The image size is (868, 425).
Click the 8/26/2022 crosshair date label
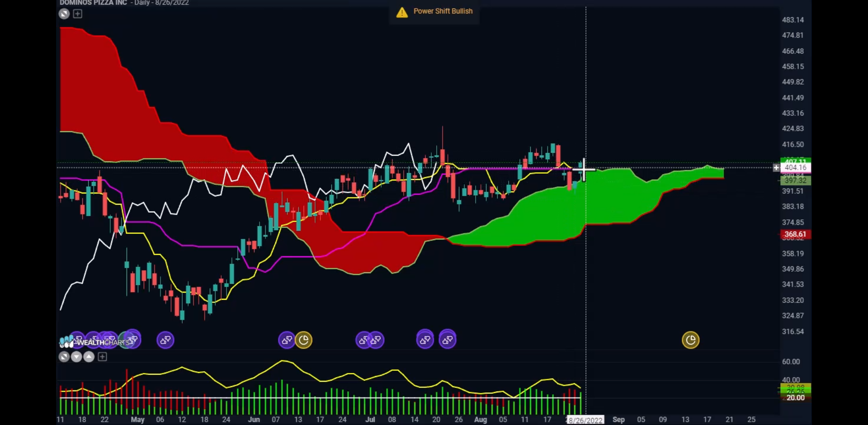coord(585,420)
